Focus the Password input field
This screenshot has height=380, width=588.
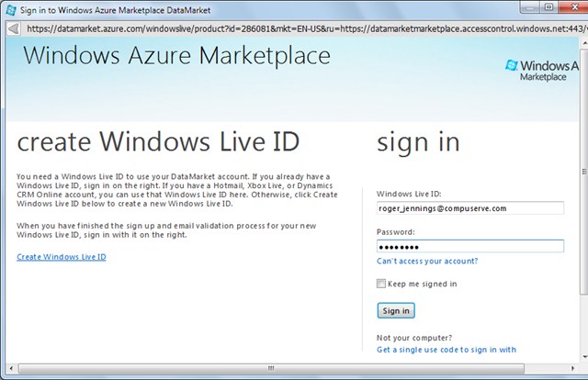(470, 247)
